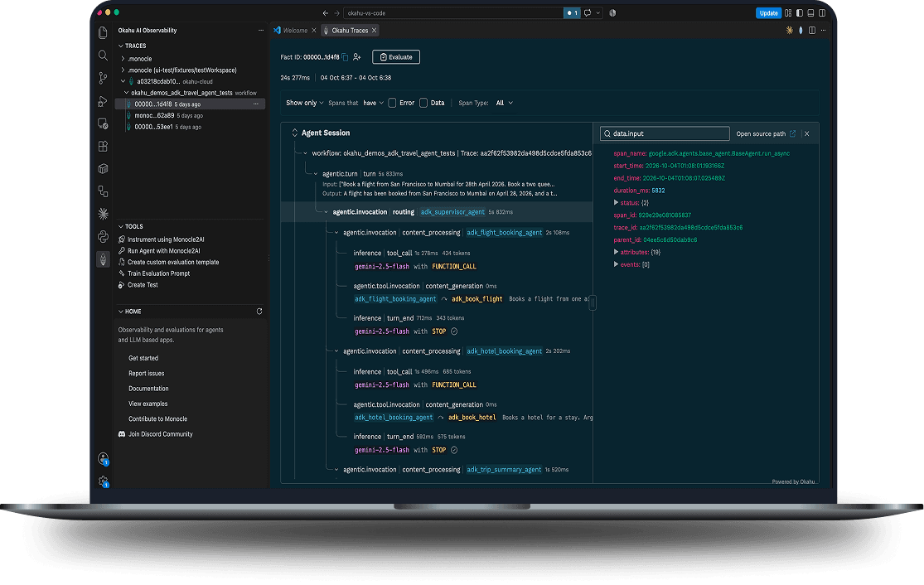Open the Python activity bar icon
The width and height of the screenshot is (924, 585).
click(x=103, y=237)
